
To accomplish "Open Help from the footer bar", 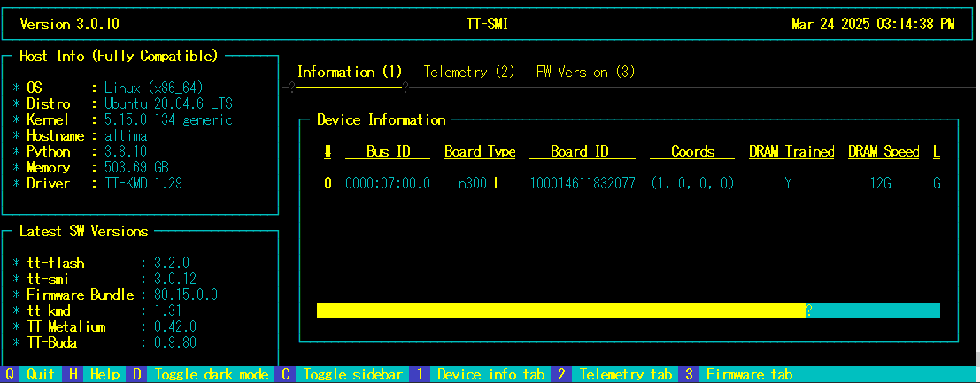I will click(x=105, y=375).
